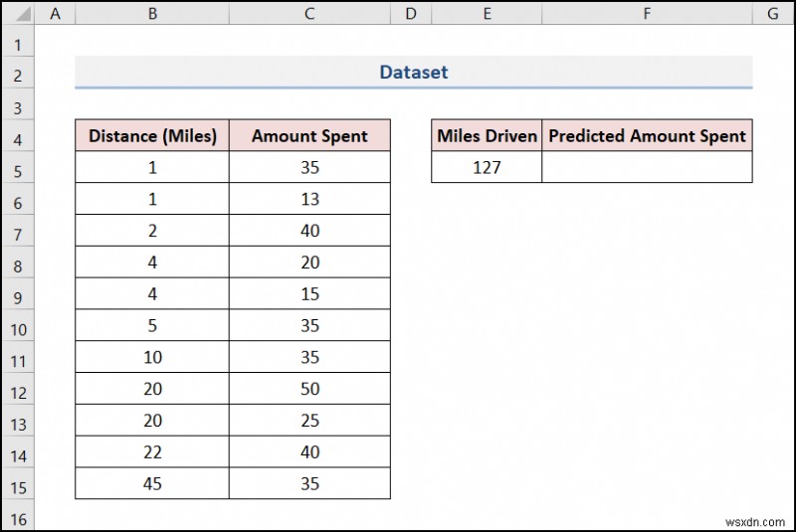
Task: Select the cell containing 10
Action: pos(152,357)
